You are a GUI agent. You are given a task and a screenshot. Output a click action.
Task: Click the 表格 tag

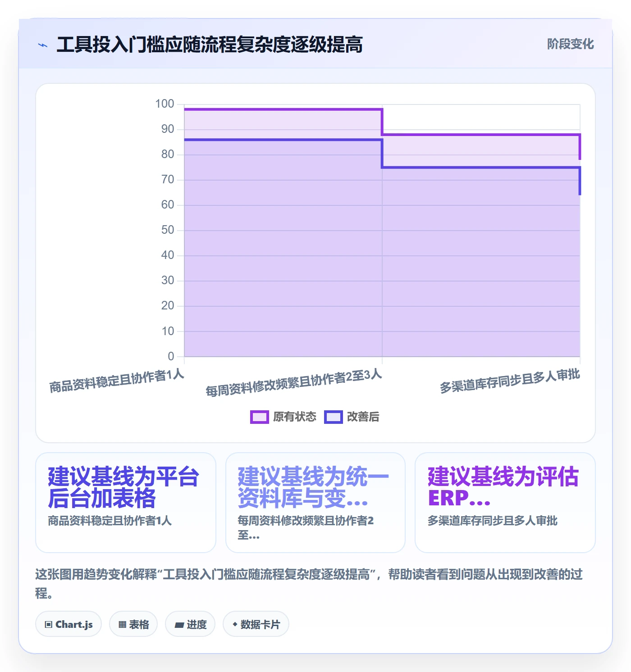(133, 624)
